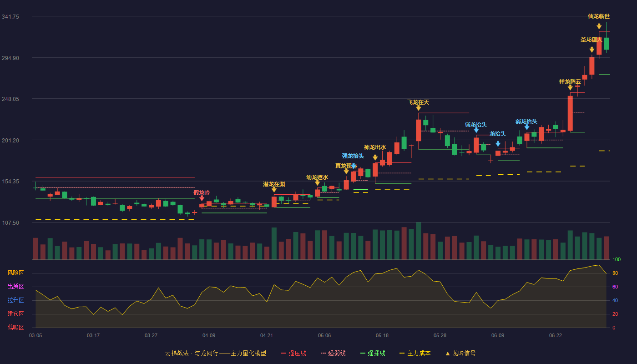Image resolution: width=637 pixels, height=364 pixels.
Task: Click the blue arrow under 龙抬头 label
Action: [498, 144]
